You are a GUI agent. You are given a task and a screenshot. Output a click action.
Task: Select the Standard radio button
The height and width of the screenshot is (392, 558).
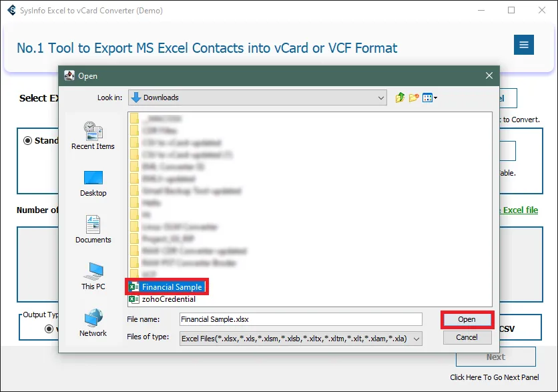coord(27,141)
